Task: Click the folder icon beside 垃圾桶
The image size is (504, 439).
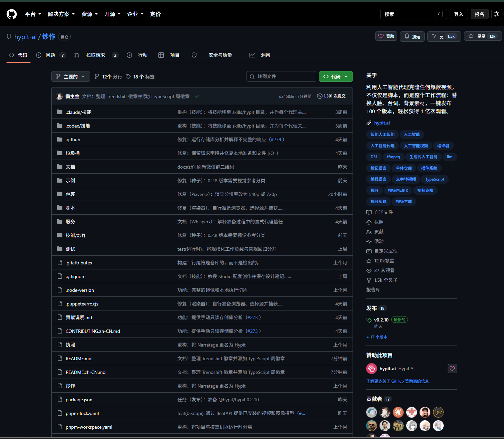Action: click(x=60, y=153)
